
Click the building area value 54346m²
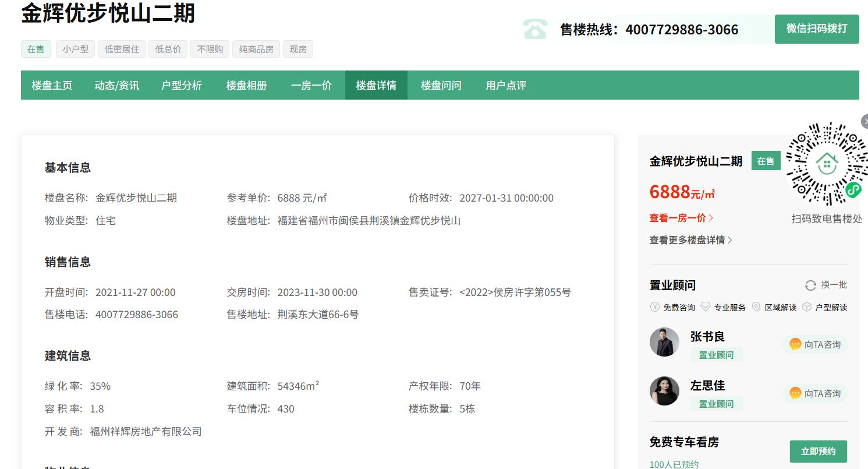coord(298,386)
